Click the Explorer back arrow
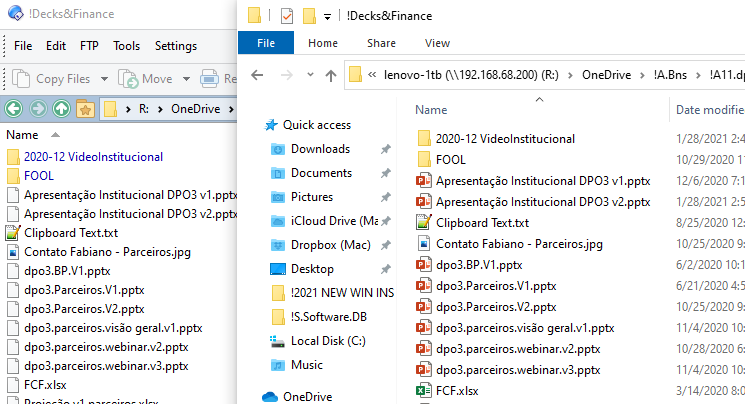The height and width of the screenshot is (404, 745). [257, 76]
